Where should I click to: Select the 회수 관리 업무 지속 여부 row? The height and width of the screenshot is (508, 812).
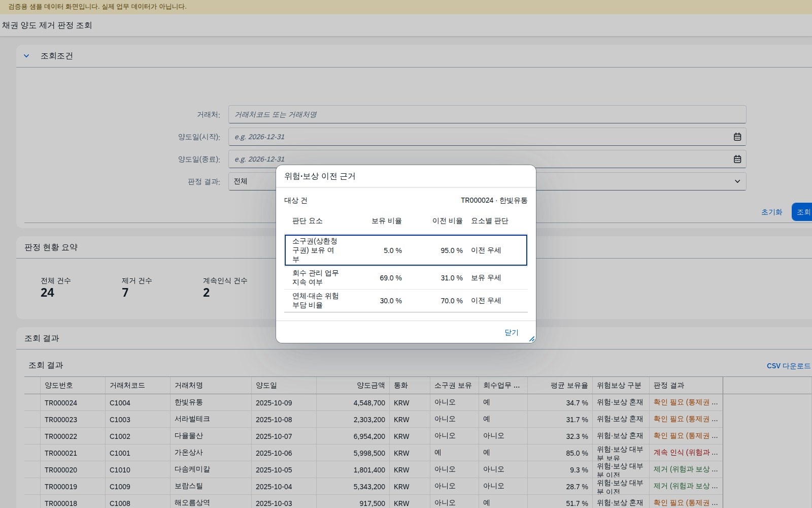[406, 277]
